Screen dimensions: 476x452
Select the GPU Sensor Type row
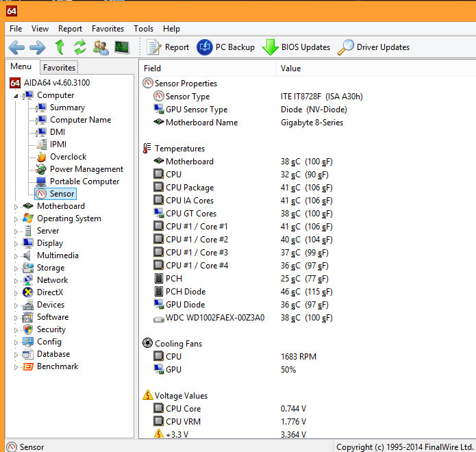[x=308, y=110]
